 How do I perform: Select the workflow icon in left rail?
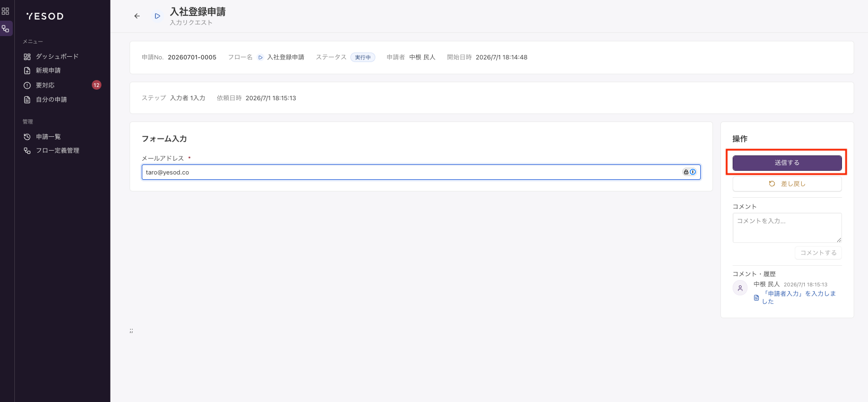click(6, 29)
